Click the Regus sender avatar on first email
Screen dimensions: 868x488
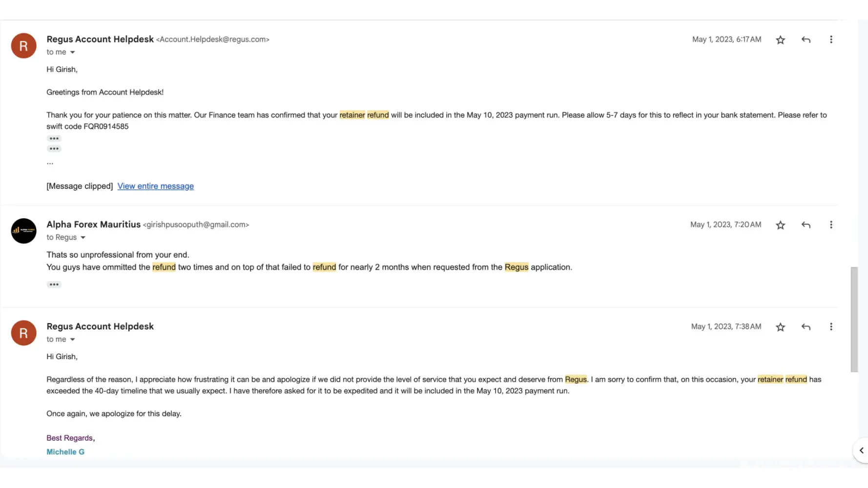click(23, 46)
